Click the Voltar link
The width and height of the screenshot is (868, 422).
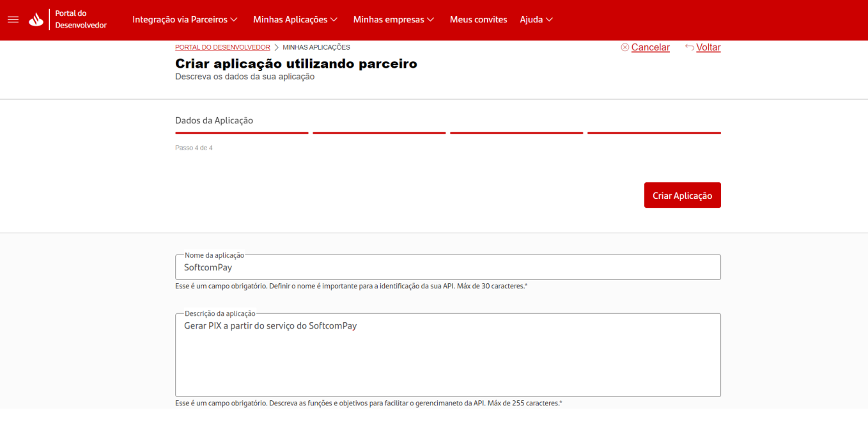(x=709, y=47)
